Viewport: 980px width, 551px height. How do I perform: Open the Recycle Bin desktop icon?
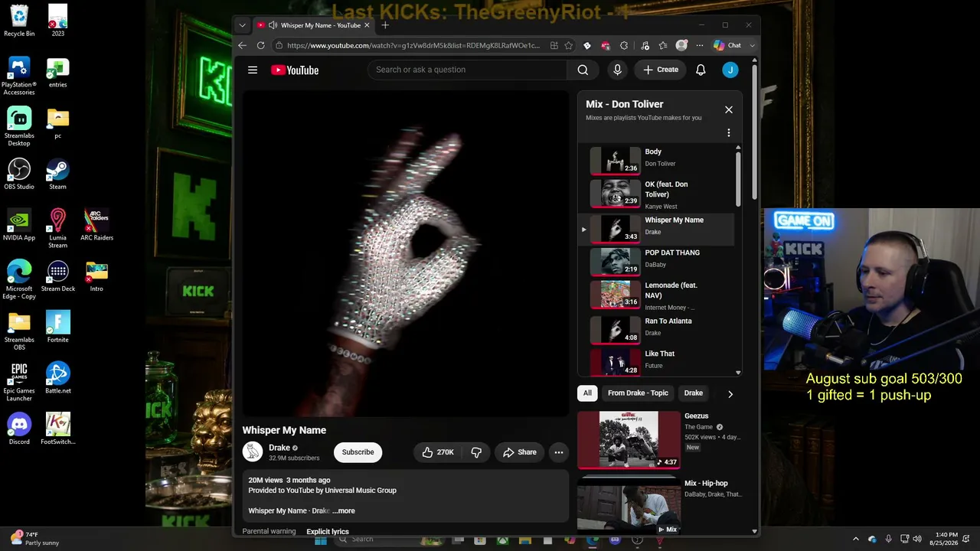coord(19,21)
